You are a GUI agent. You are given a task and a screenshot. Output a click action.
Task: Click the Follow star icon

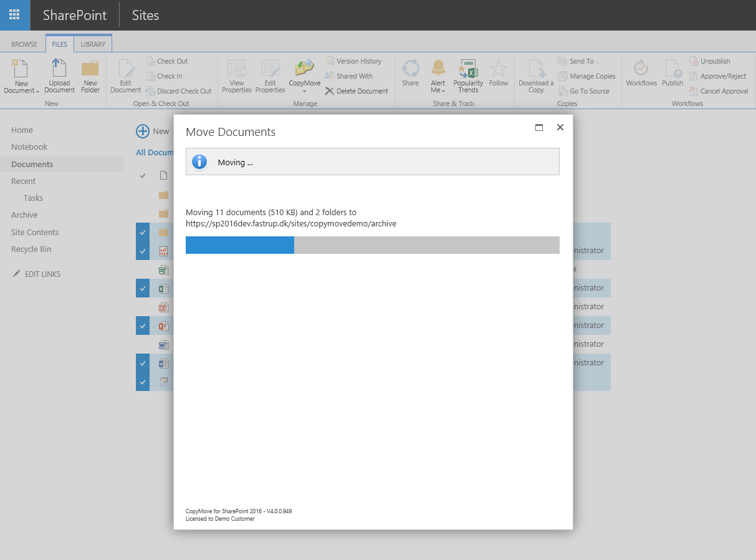point(499,69)
